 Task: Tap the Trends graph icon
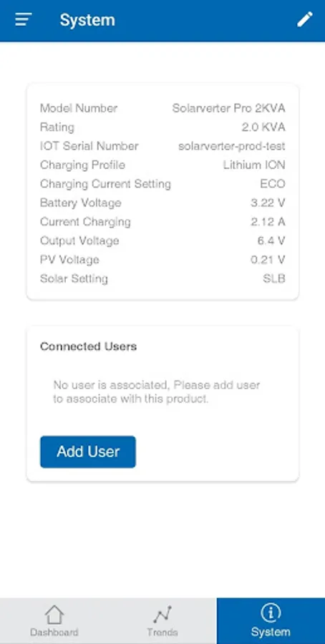pyautogui.click(x=162, y=615)
